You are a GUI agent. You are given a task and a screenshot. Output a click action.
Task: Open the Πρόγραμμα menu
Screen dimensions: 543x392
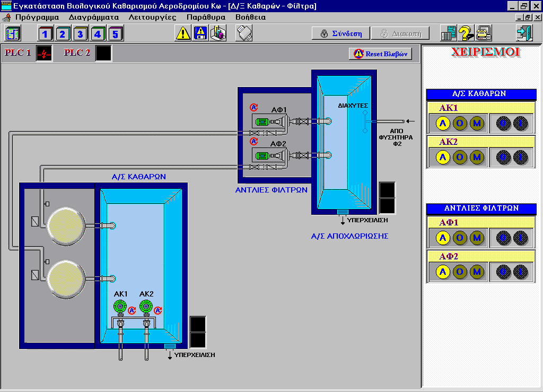tap(37, 17)
